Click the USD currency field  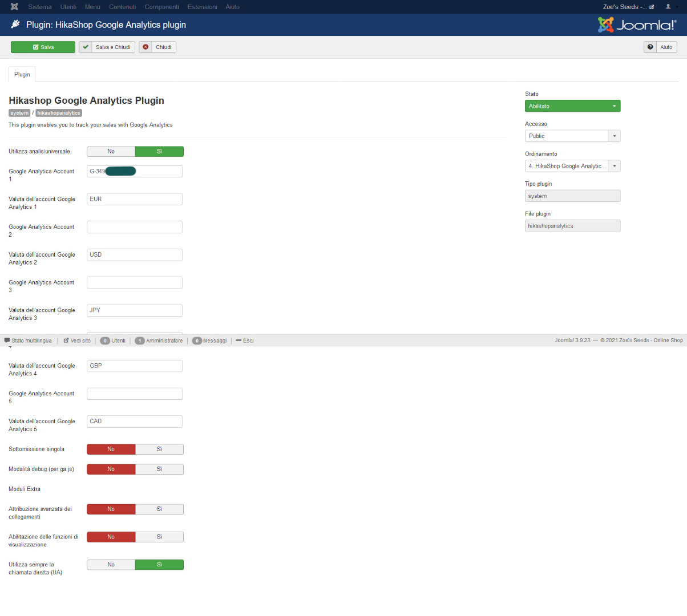[135, 255]
